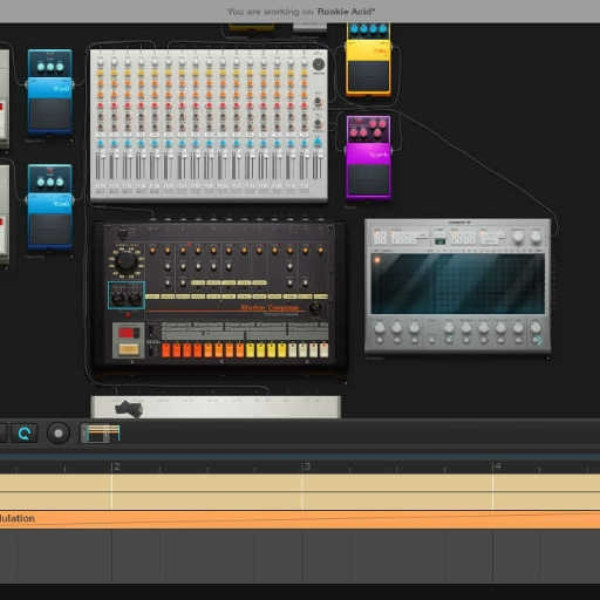Click the orange indicator light on the synth display
The height and width of the screenshot is (600, 600).
(377, 260)
